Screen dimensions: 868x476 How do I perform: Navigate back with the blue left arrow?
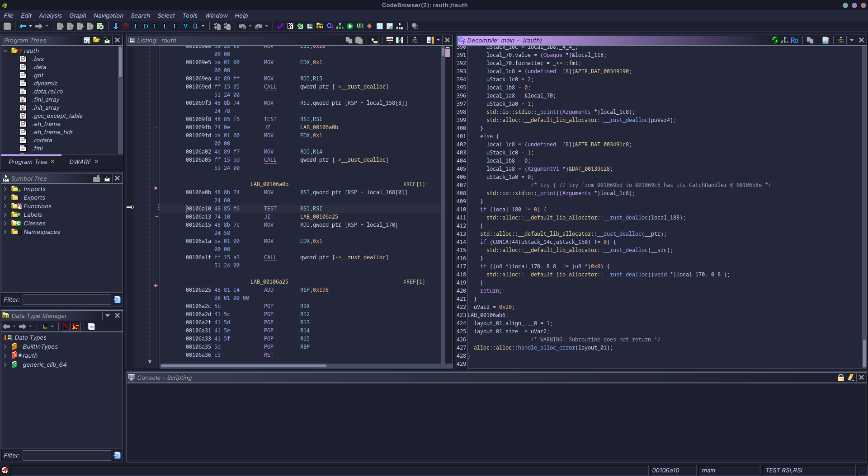point(23,26)
